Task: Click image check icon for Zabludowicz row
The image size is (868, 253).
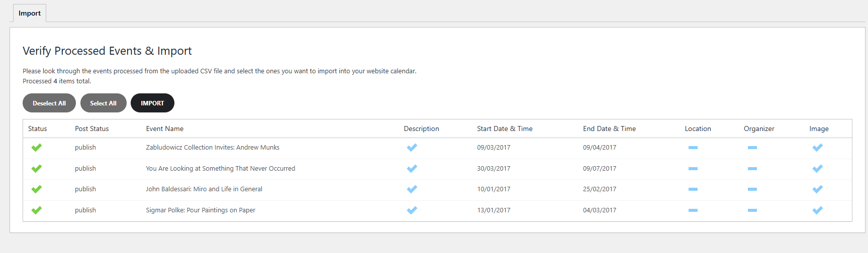Action: tap(818, 148)
